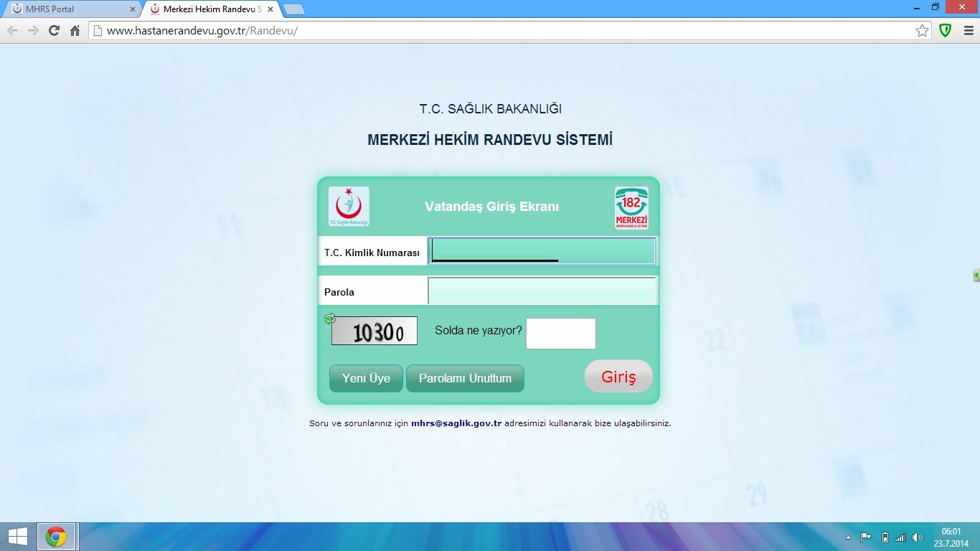Open the green shield extension icon

[x=946, y=31]
